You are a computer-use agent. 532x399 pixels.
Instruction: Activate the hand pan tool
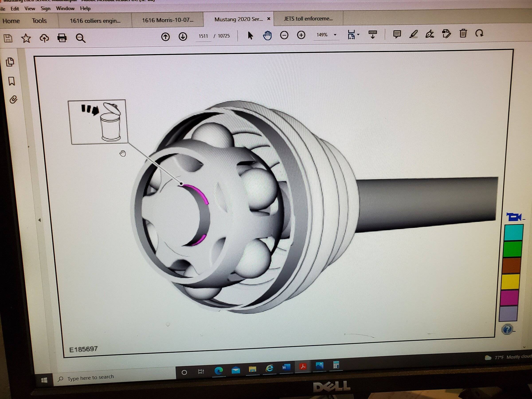[267, 35]
